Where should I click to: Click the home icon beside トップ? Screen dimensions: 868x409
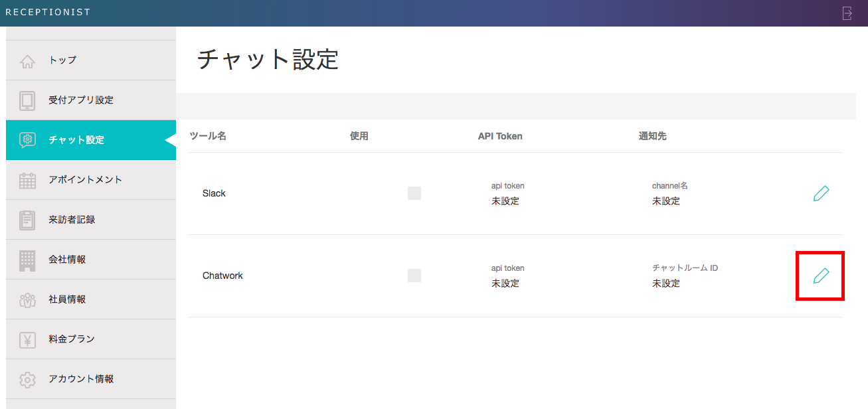click(x=27, y=60)
